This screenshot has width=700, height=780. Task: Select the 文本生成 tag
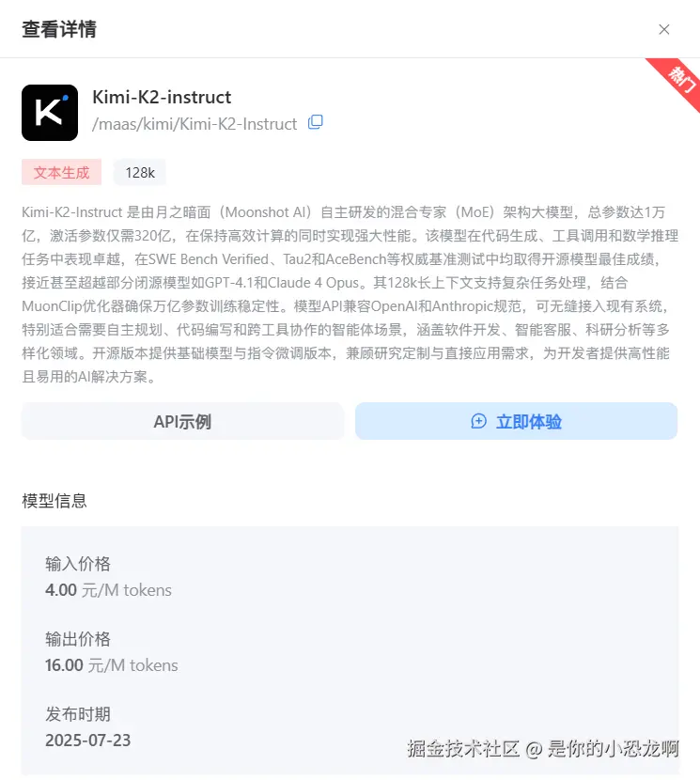pos(62,172)
